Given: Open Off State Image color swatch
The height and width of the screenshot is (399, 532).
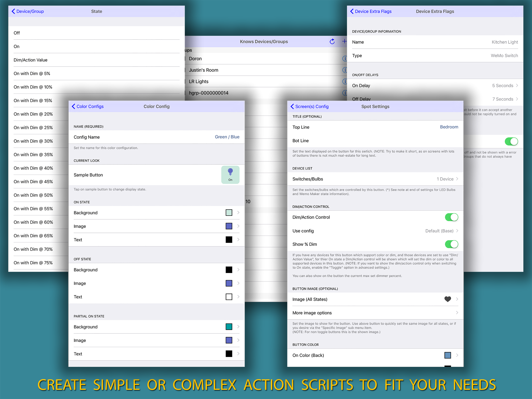Looking at the screenshot, I should (229, 283).
